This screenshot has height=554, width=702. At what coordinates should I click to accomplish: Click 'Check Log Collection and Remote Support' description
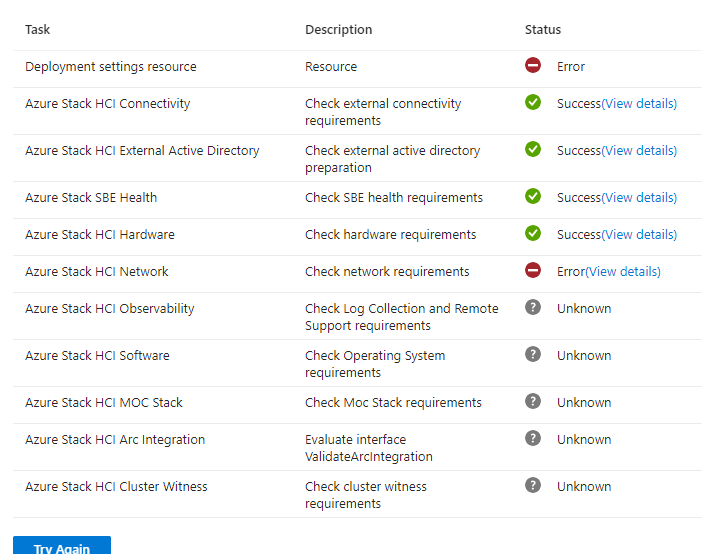click(402, 317)
